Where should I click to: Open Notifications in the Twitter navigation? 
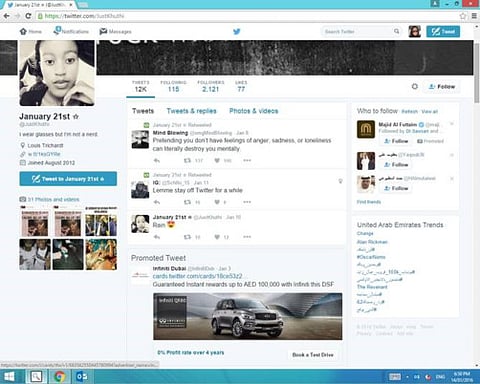pyautogui.click(x=71, y=31)
